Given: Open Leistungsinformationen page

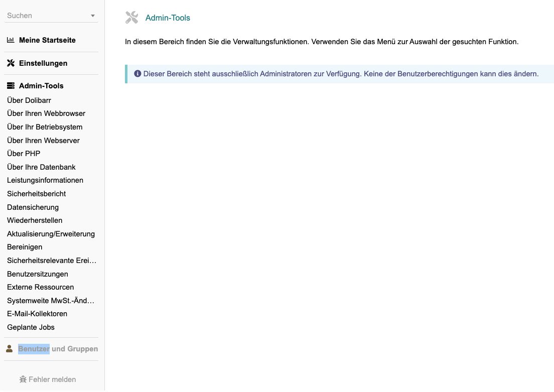Looking at the screenshot, I should (45, 180).
